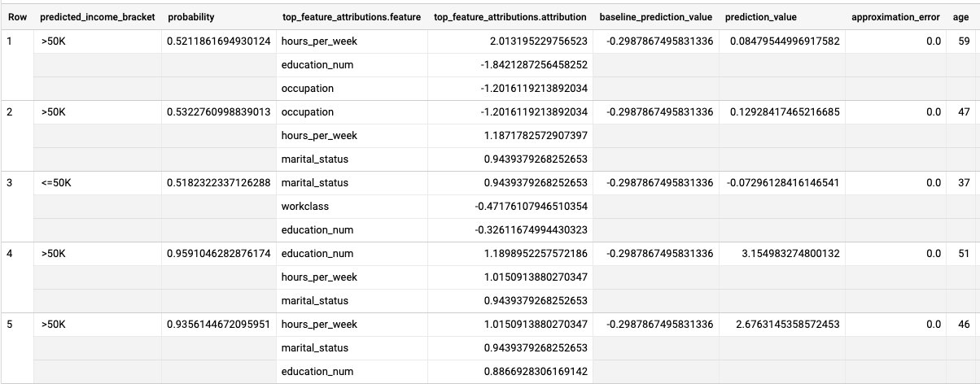Select the top_feature_attributions.attribution column header

pyautogui.click(x=510, y=17)
